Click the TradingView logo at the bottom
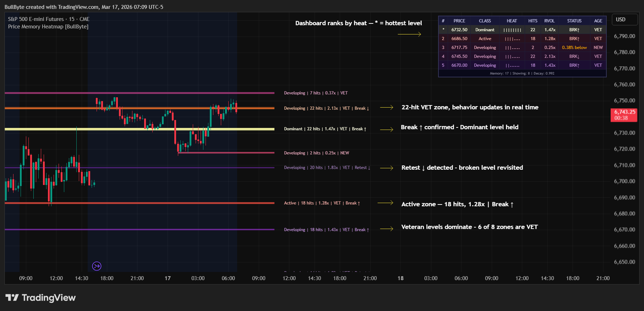The image size is (644, 311). pos(40,298)
